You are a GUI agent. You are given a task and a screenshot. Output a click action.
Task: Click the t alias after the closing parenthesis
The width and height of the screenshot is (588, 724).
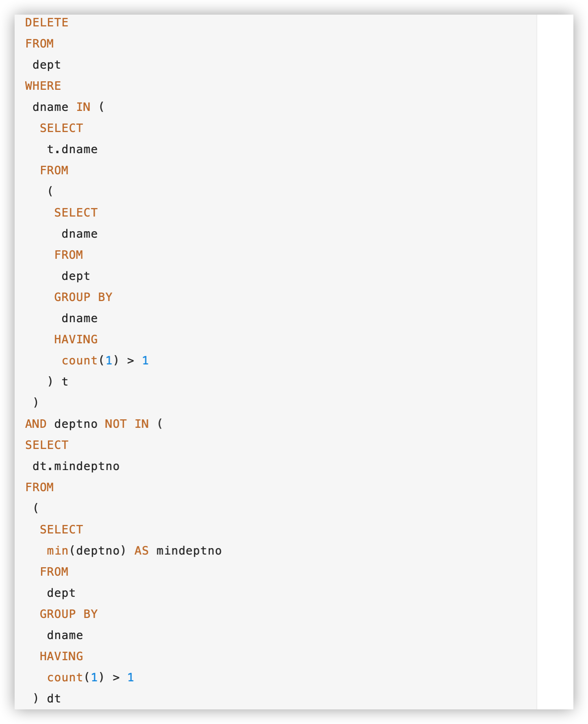(65, 382)
